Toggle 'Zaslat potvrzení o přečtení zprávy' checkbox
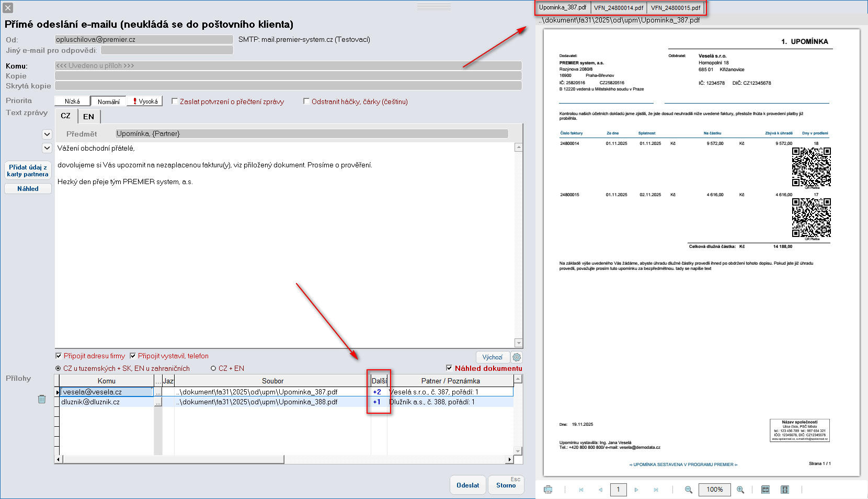The image size is (868, 499). (175, 101)
